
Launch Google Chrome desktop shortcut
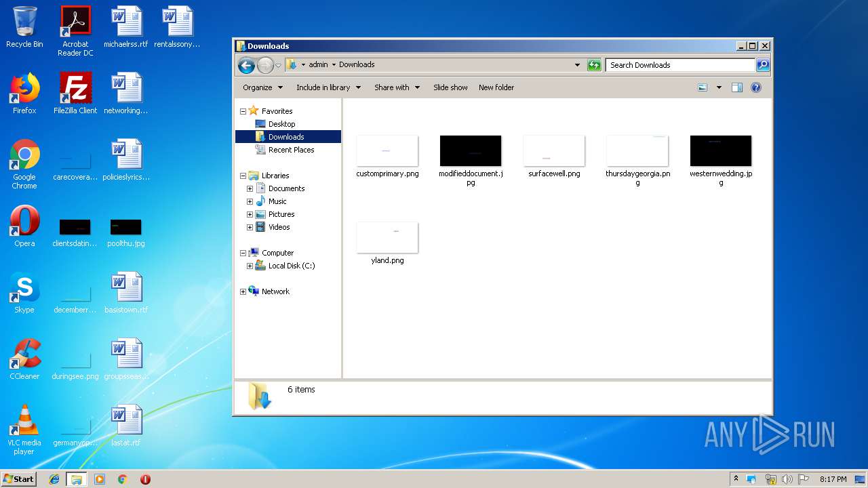click(24, 163)
